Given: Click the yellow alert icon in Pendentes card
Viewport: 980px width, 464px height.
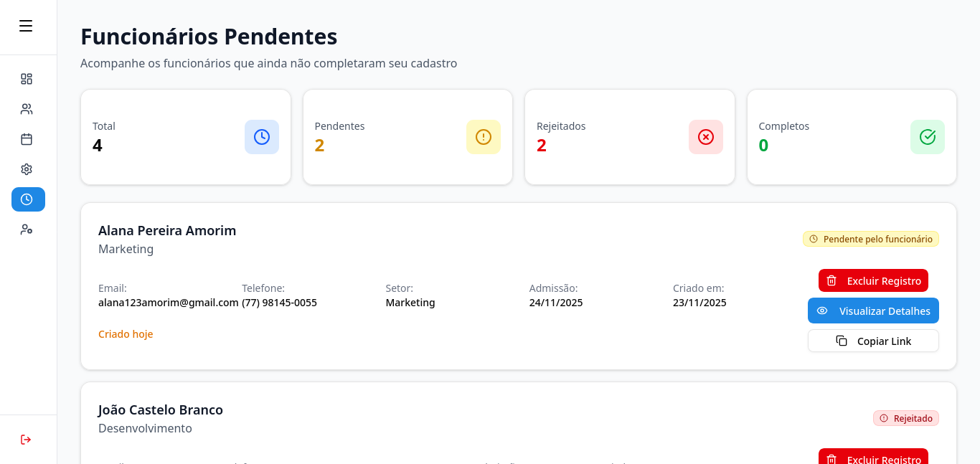Looking at the screenshot, I should pyautogui.click(x=484, y=137).
